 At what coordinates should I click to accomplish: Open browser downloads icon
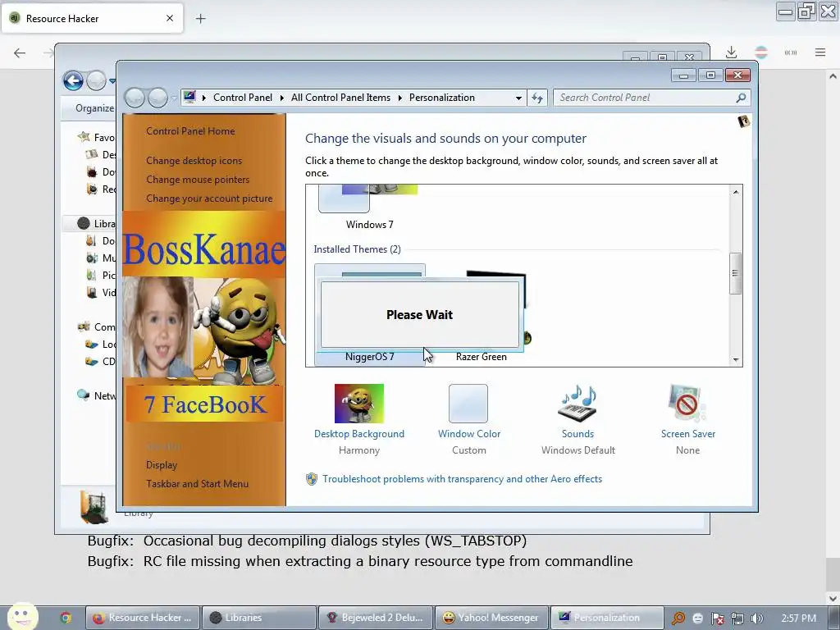pos(731,52)
